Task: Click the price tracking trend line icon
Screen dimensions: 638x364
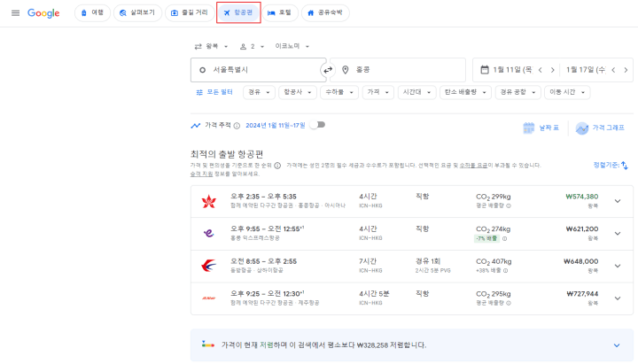Action: click(195, 126)
